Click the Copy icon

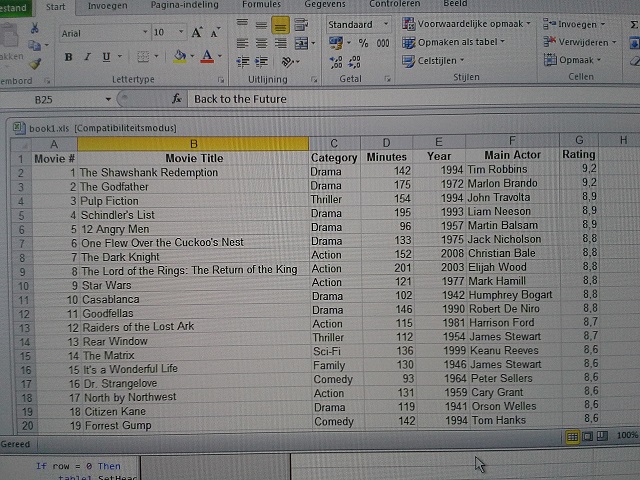coord(34,45)
